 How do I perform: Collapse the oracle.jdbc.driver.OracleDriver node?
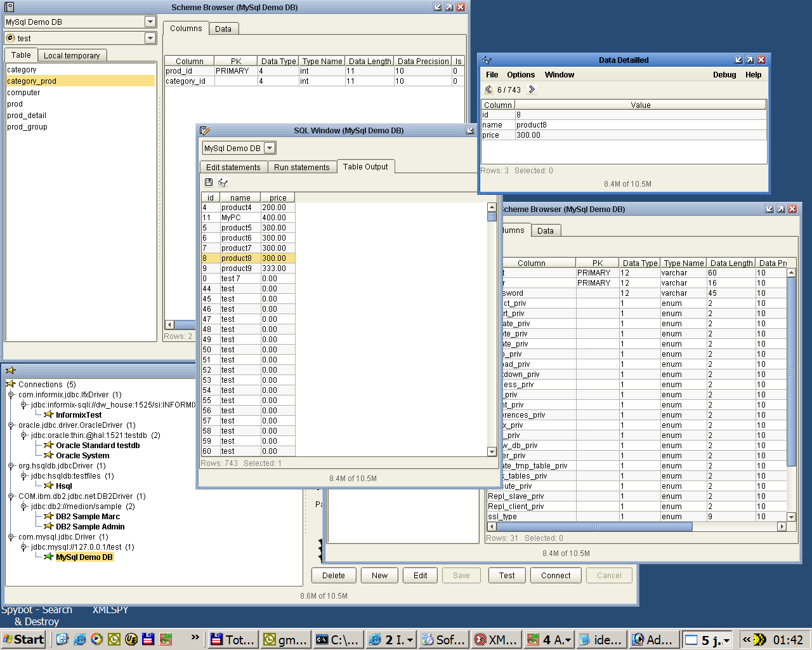11,425
